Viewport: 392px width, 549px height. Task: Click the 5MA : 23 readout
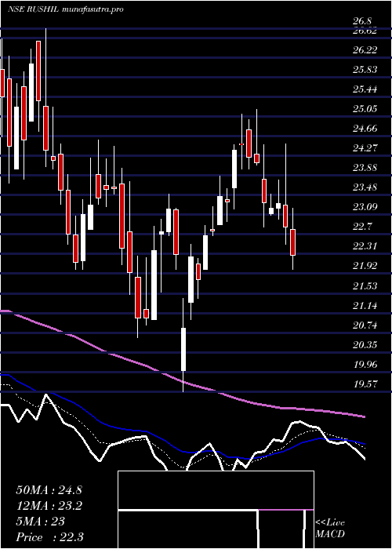pyautogui.click(x=40, y=522)
